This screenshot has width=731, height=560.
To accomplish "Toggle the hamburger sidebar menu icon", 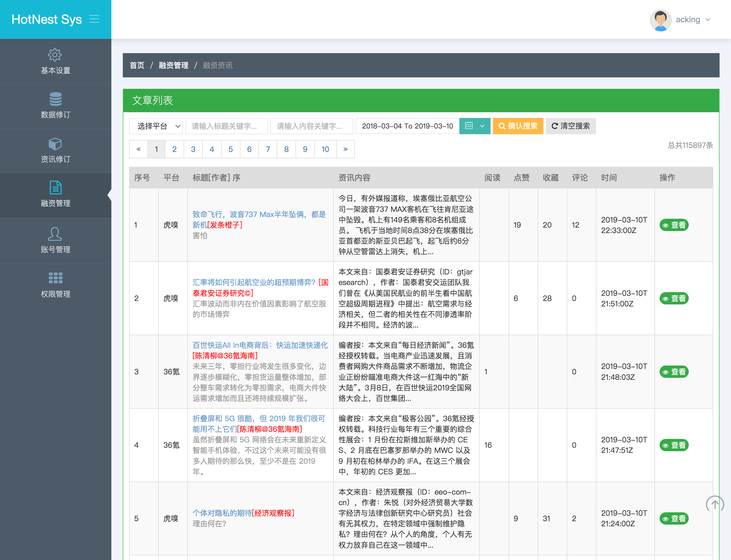I will pyautogui.click(x=94, y=19).
